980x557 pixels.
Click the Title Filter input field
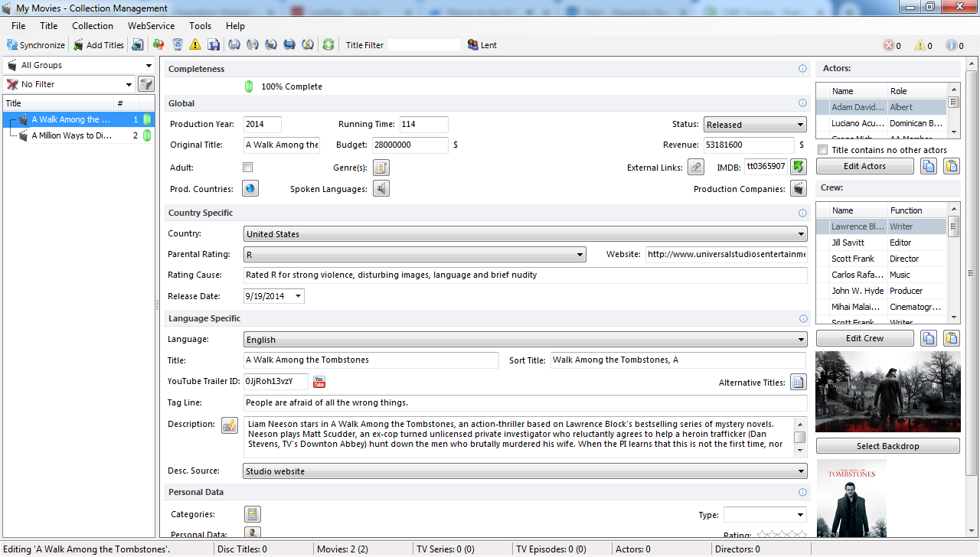[x=424, y=45]
